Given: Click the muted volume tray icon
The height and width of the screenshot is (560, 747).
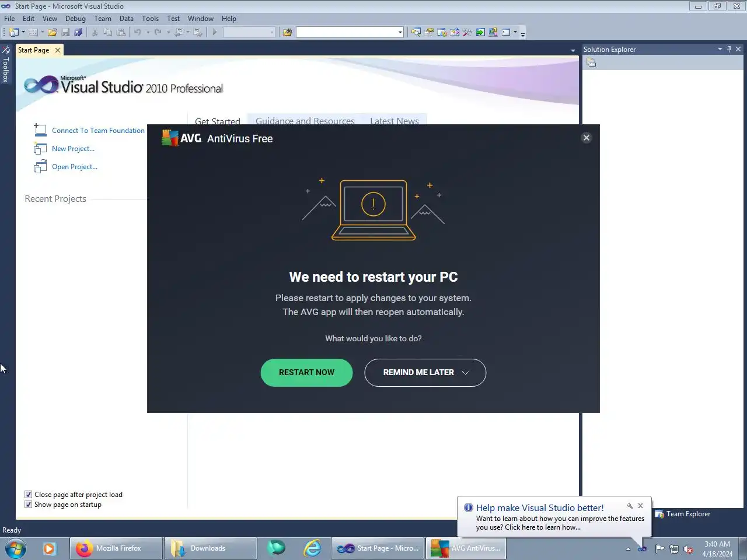Looking at the screenshot, I should coord(688,548).
